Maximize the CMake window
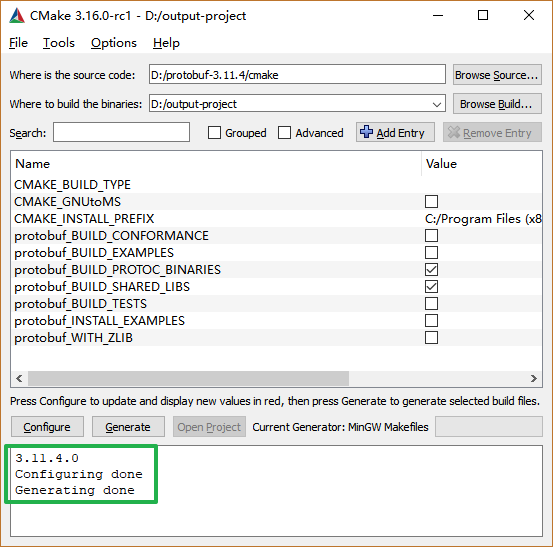The image size is (553, 547). [483, 15]
